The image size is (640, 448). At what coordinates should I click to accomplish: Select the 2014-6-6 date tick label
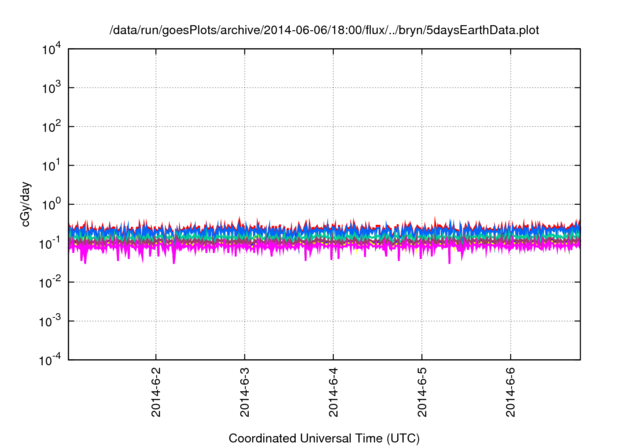511,392
